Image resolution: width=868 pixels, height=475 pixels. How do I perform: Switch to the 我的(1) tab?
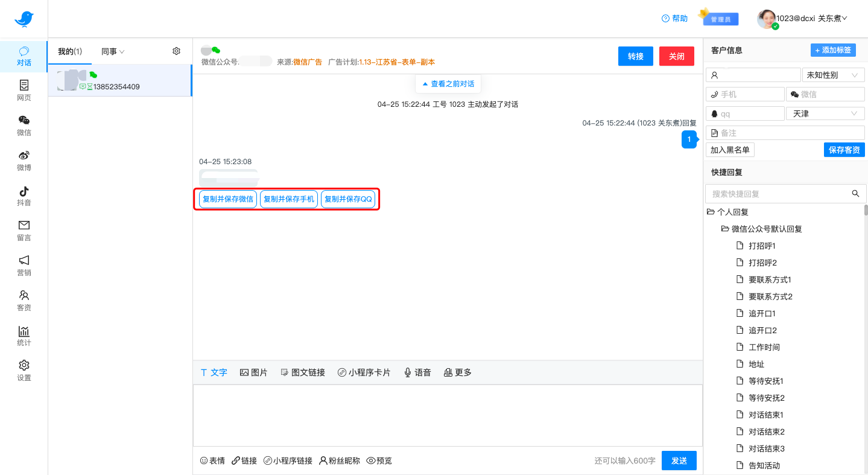tap(69, 51)
